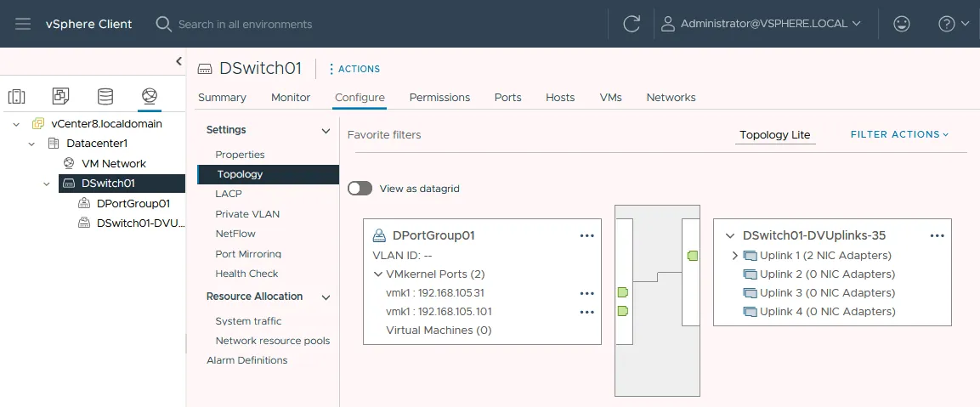Viewport: 980px width, 407px height.
Task: Click the DSwitch01-DVU... uplink group tree icon
Action: (84, 223)
